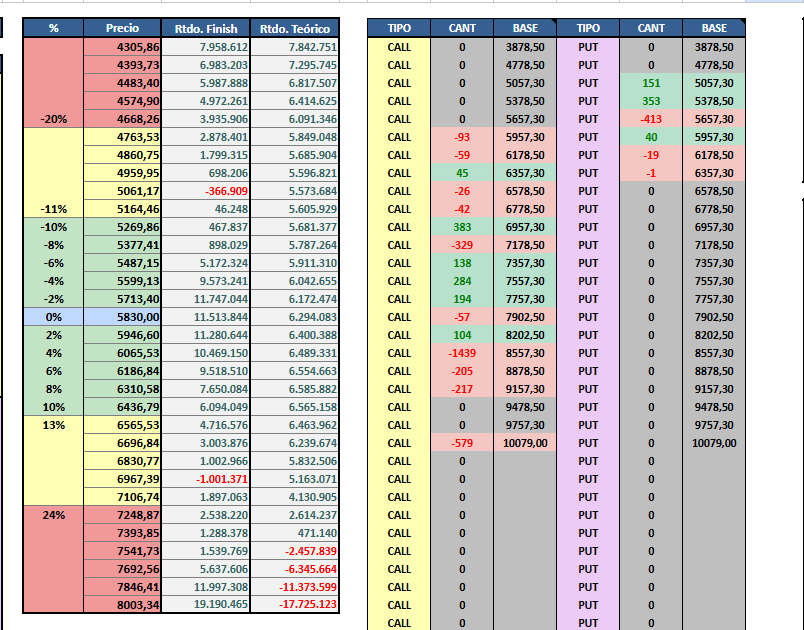Click CALL quantity 45
The image size is (804, 630).
coord(462,173)
